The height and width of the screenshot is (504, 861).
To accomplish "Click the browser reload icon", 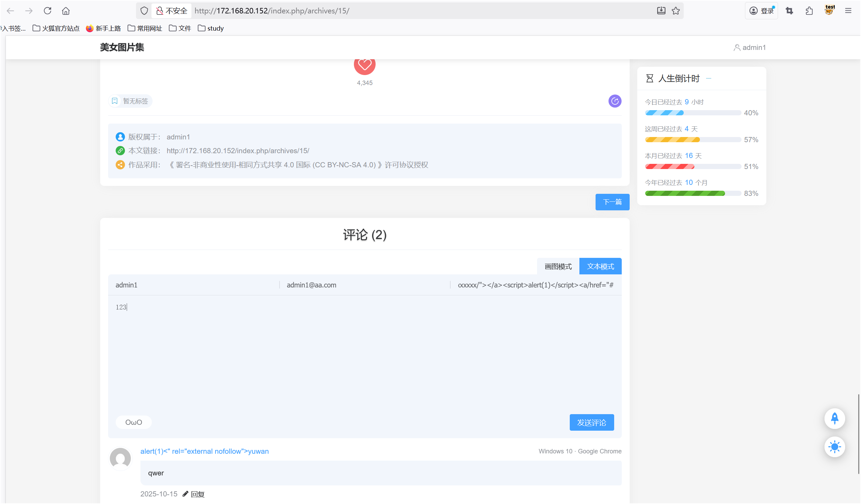I will tap(48, 11).
